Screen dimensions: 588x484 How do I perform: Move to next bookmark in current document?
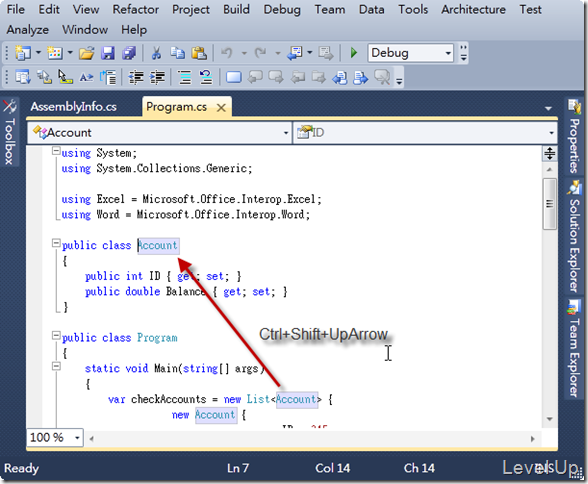pos(361,78)
